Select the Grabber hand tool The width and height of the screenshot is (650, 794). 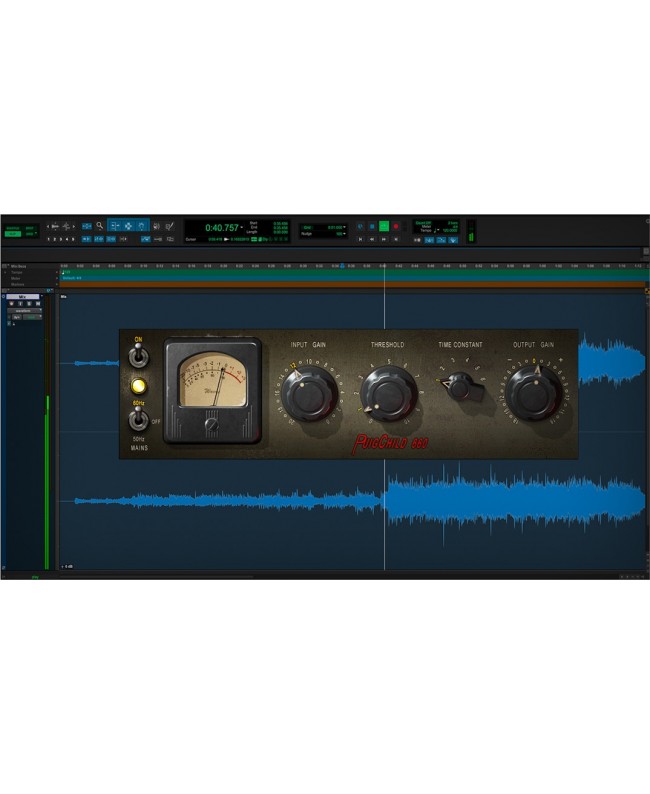(141, 226)
